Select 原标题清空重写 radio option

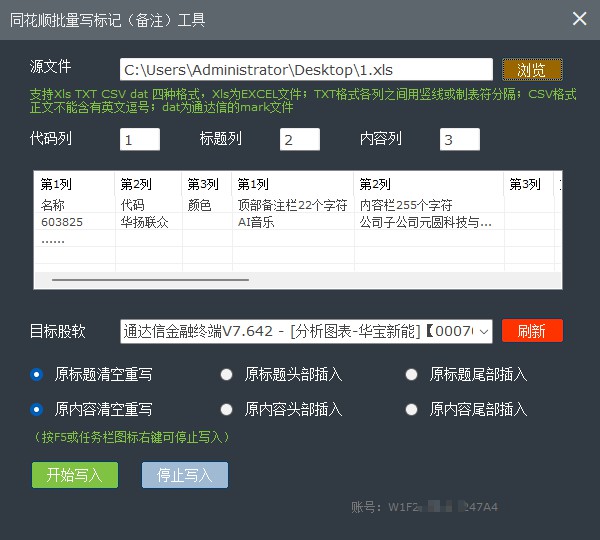(37, 375)
